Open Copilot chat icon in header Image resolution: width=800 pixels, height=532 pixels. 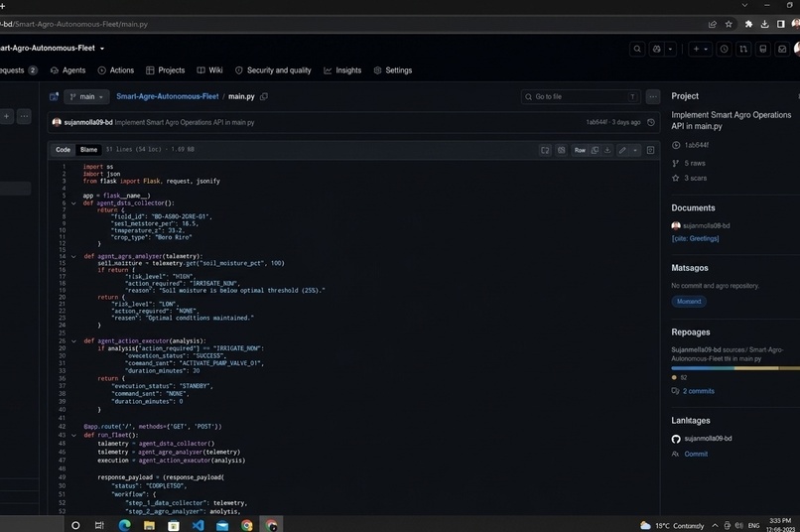pos(657,49)
